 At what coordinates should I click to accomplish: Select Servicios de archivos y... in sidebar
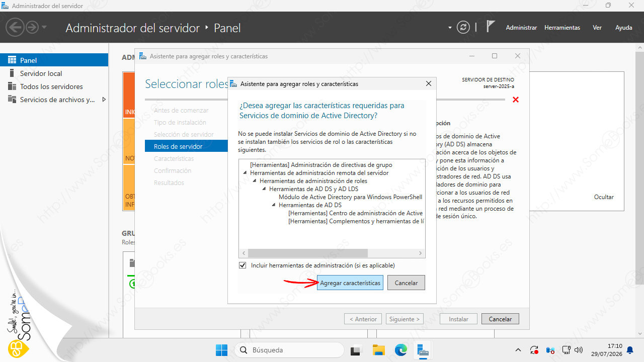57,100
